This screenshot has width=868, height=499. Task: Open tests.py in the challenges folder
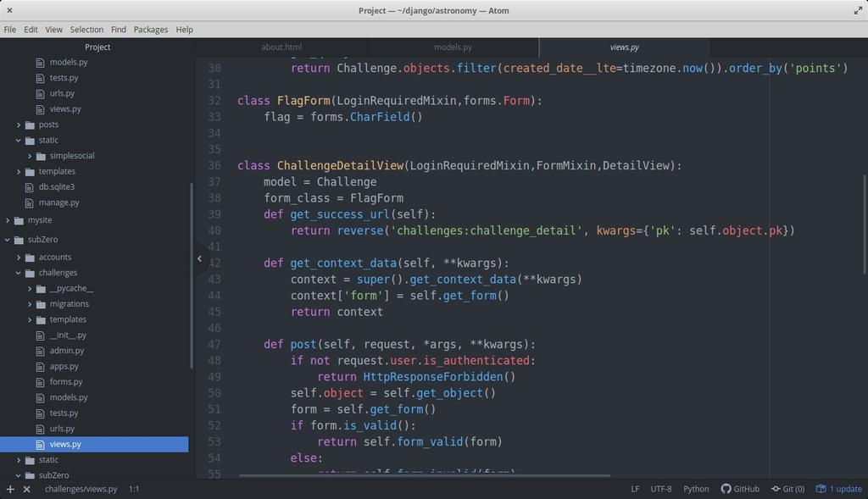point(64,413)
